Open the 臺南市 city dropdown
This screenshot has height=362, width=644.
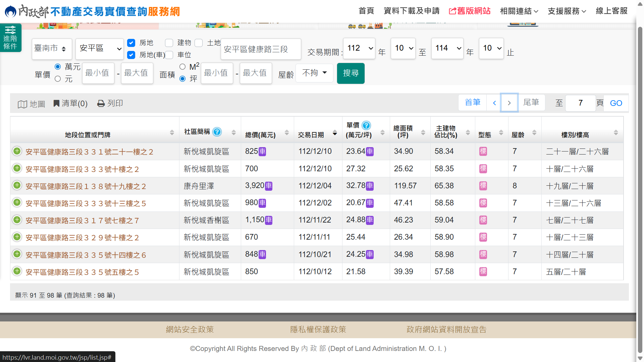point(52,49)
